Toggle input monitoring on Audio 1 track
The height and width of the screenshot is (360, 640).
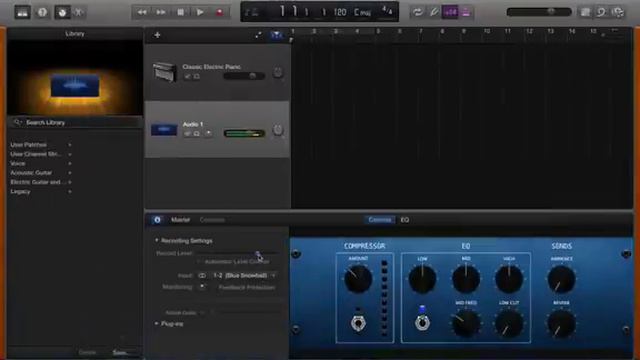click(209, 133)
